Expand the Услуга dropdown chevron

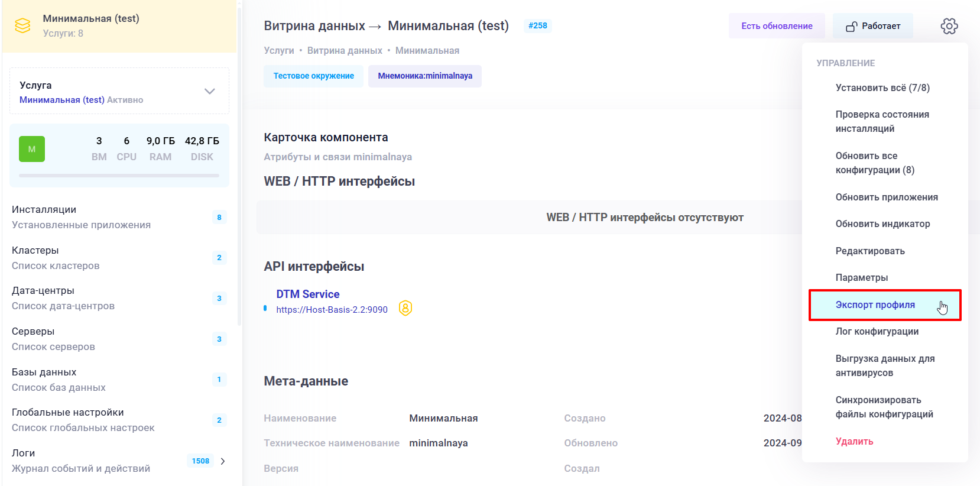[209, 91]
